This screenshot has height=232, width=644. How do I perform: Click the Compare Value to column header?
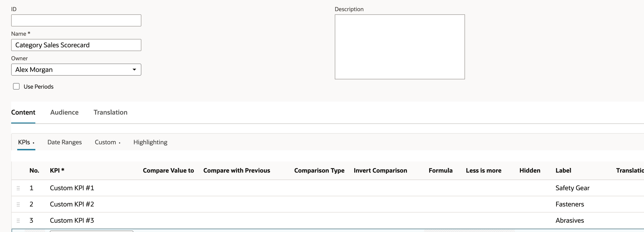(168, 170)
